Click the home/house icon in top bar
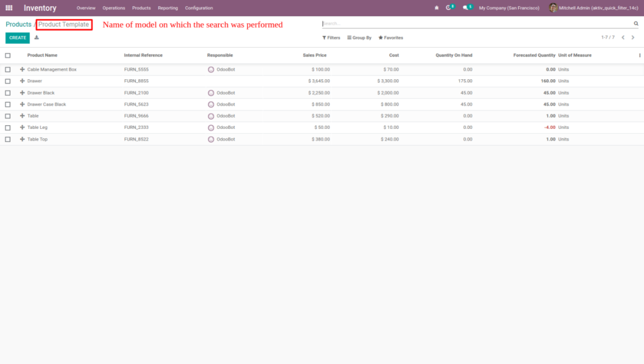 [x=436, y=8]
